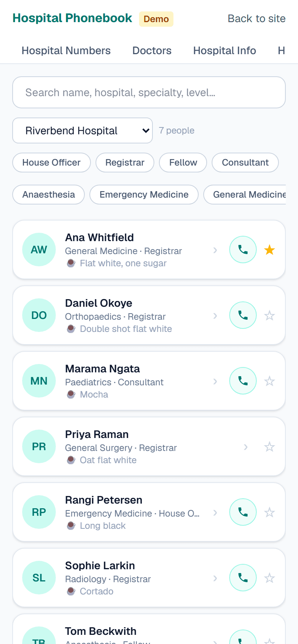Unstar Ana Whitfield from favourites
The width and height of the screenshot is (298, 644).
270,250
